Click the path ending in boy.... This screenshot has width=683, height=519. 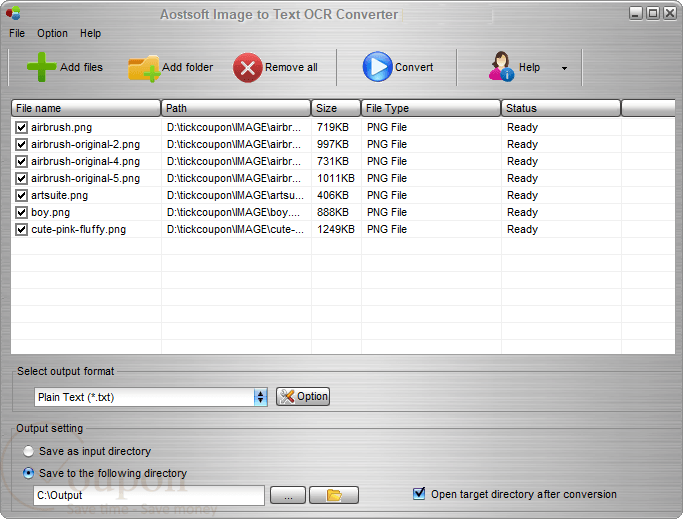[233, 212]
